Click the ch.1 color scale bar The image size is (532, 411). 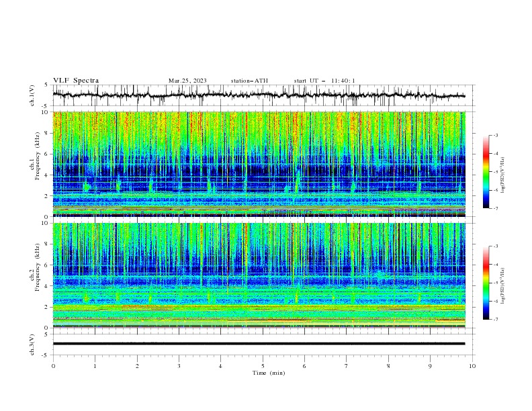click(x=486, y=172)
